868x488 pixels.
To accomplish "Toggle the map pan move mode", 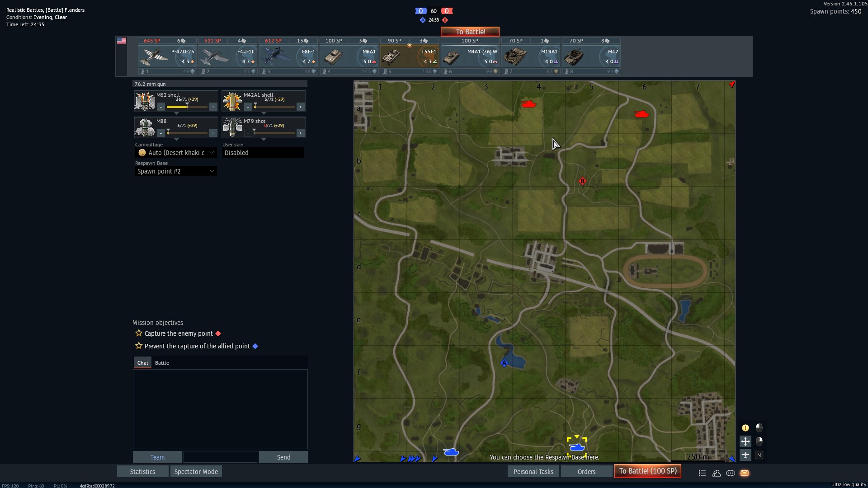I will click(x=745, y=441).
